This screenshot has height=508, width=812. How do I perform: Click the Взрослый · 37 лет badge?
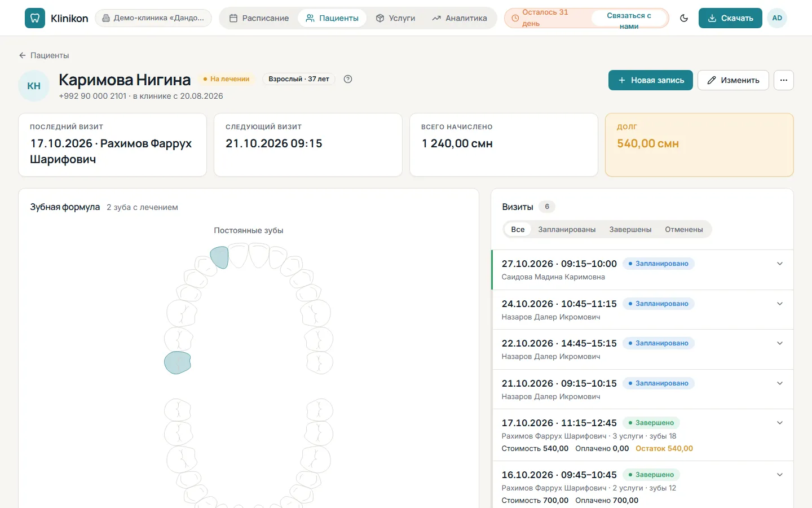(x=299, y=79)
